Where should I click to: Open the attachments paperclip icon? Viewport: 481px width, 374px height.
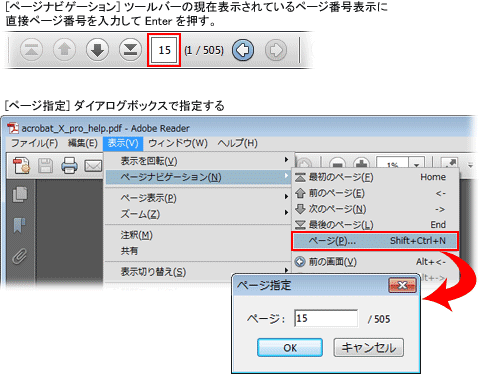(20, 257)
